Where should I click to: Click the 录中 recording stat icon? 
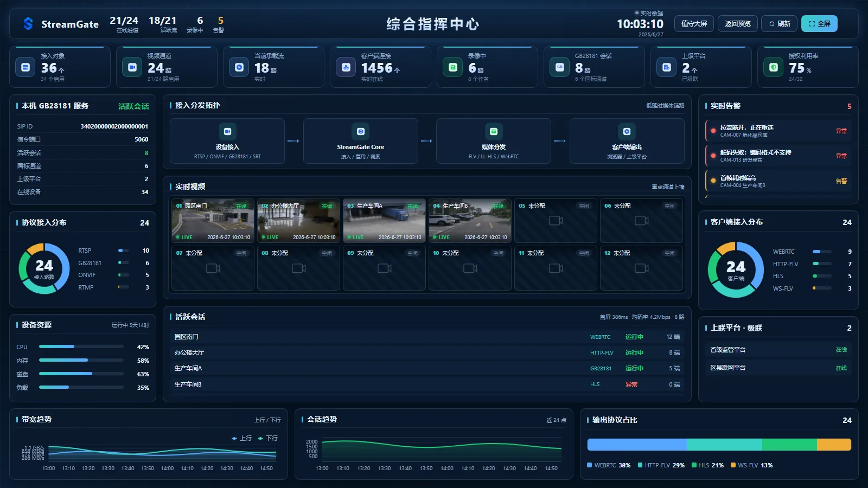pos(452,67)
